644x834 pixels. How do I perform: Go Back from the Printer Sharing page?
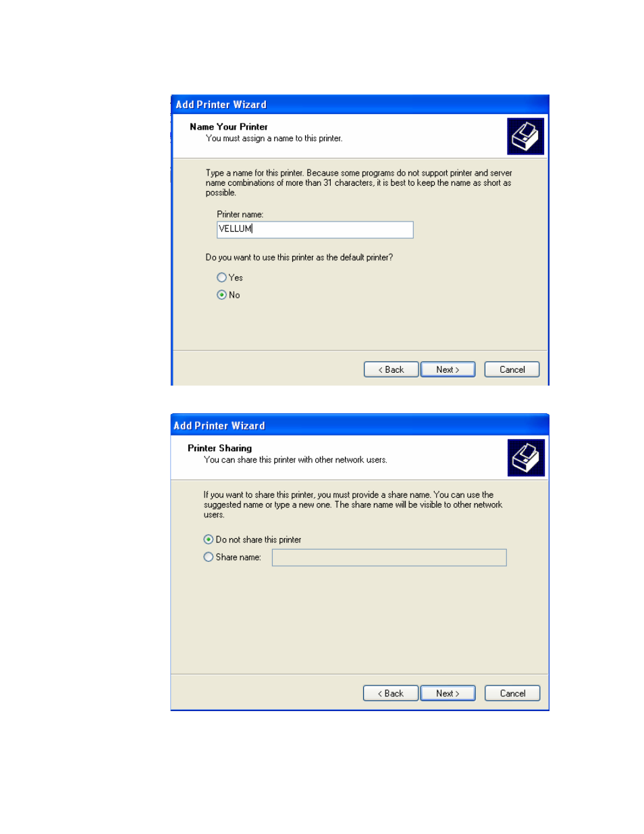coord(390,694)
